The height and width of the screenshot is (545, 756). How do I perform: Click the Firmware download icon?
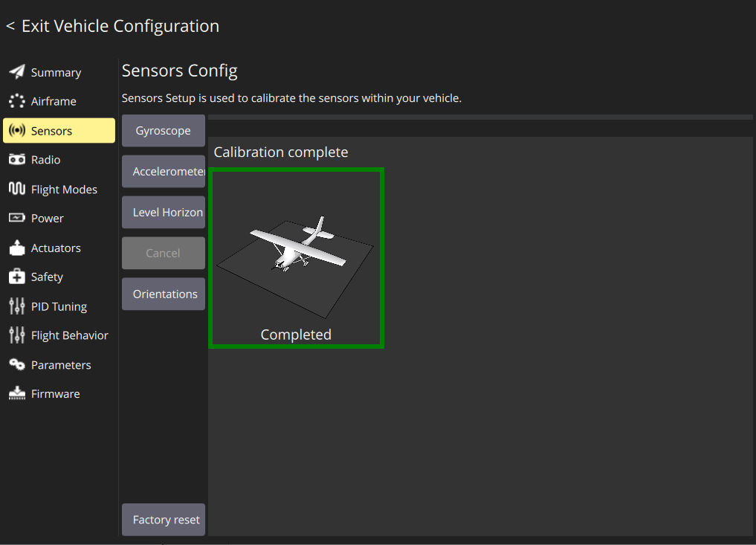coord(16,393)
